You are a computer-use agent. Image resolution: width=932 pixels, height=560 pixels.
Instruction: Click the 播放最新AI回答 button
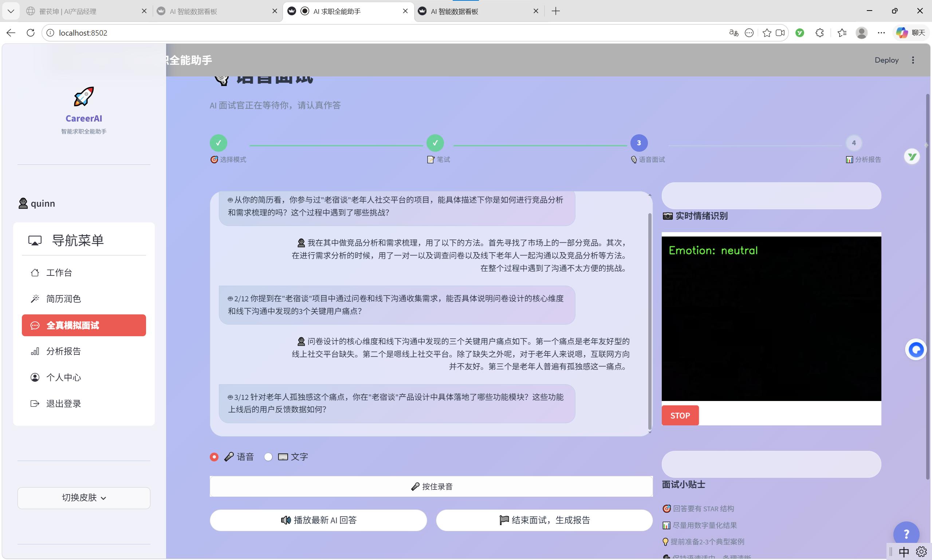pyautogui.click(x=318, y=520)
